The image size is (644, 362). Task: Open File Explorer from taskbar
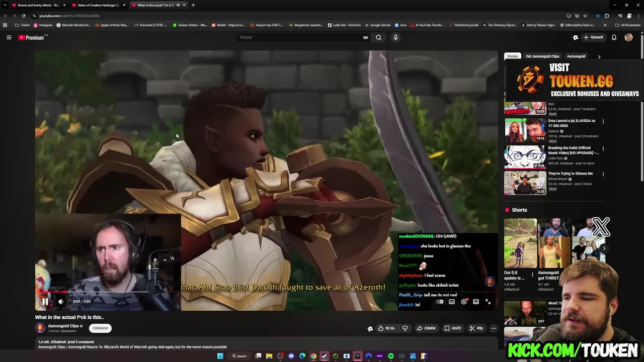pyautogui.click(x=269, y=356)
